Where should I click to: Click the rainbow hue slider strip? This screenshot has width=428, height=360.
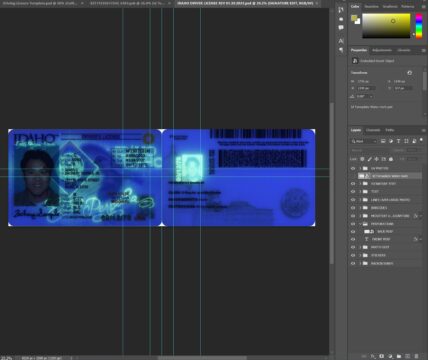(419, 26)
